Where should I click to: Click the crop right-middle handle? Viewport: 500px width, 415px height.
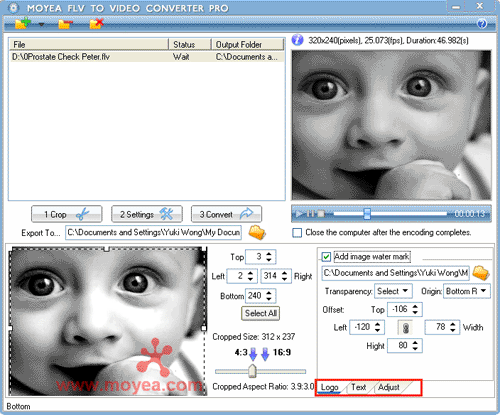click(204, 328)
